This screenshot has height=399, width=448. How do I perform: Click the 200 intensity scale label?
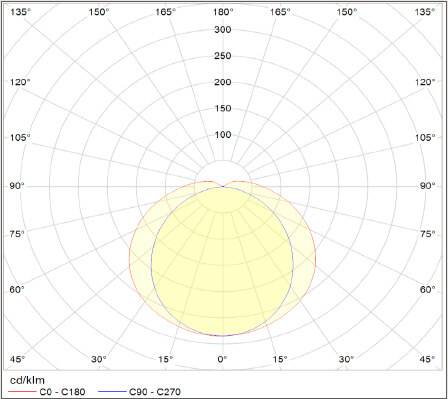point(223,82)
